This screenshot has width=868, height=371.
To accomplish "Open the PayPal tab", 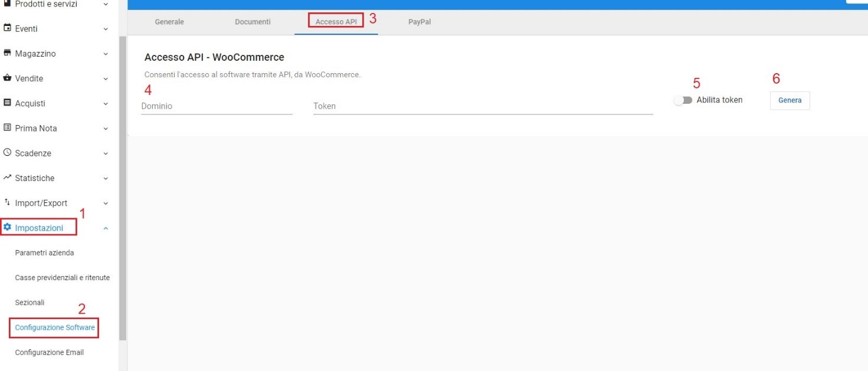I will tap(420, 22).
